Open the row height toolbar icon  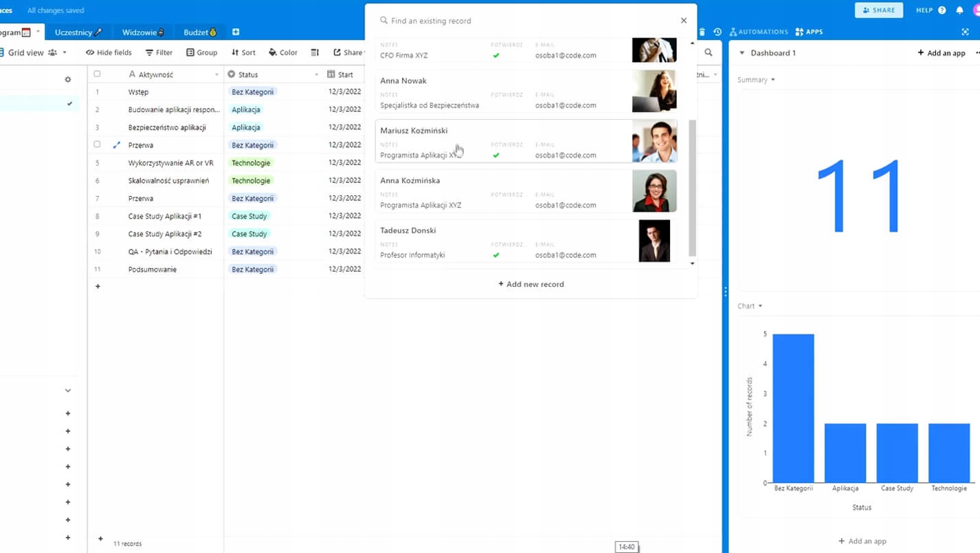point(315,52)
